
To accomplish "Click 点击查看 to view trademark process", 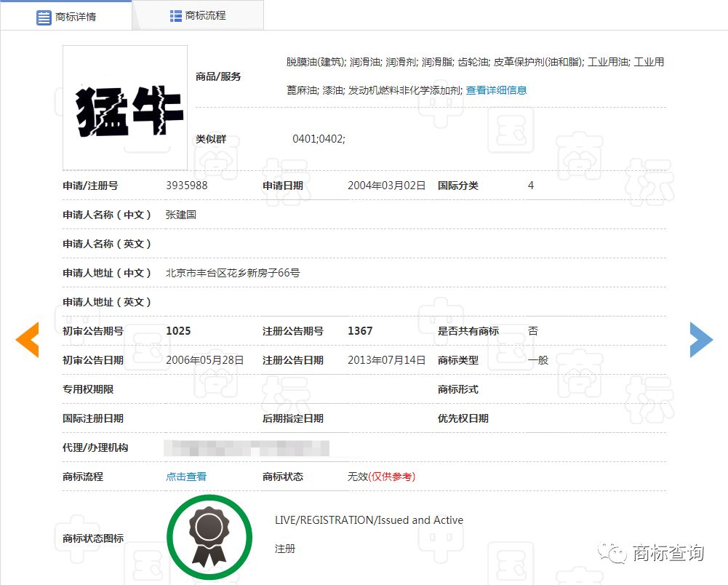I will [186, 477].
